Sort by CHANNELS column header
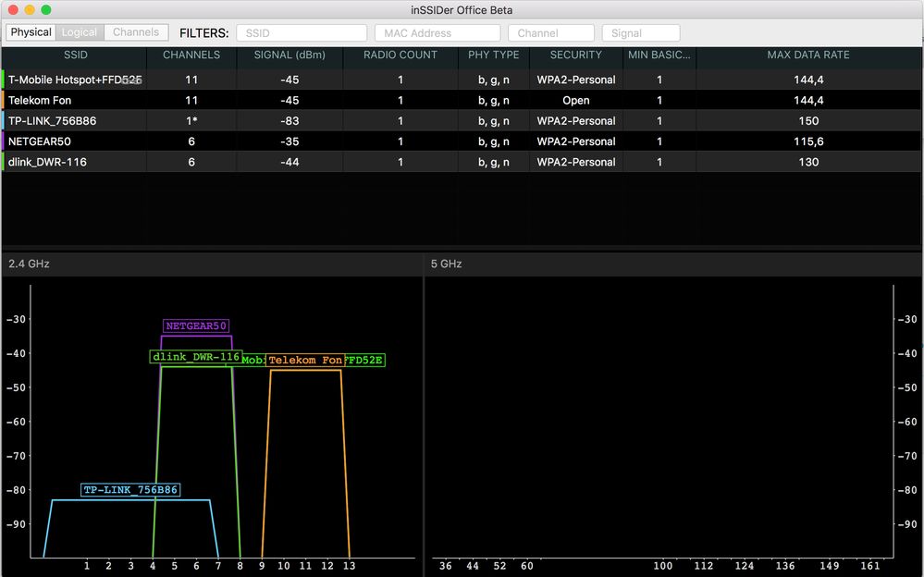The image size is (924, 577). click(191, 55)
